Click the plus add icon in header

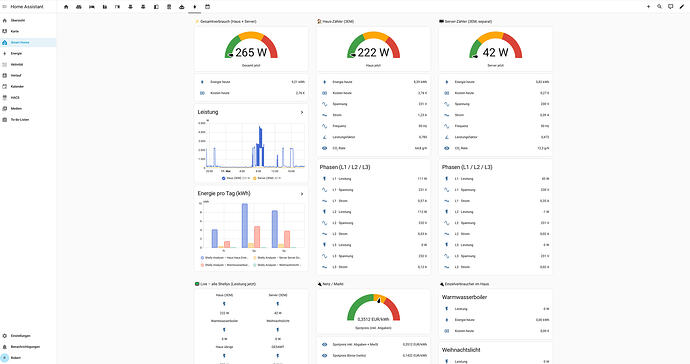click(x=648, y=7)
